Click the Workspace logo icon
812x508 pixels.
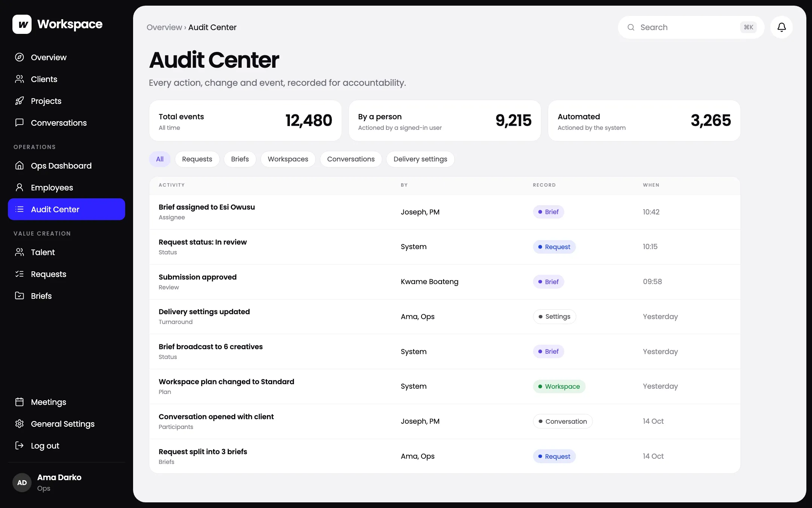point(22,24)
